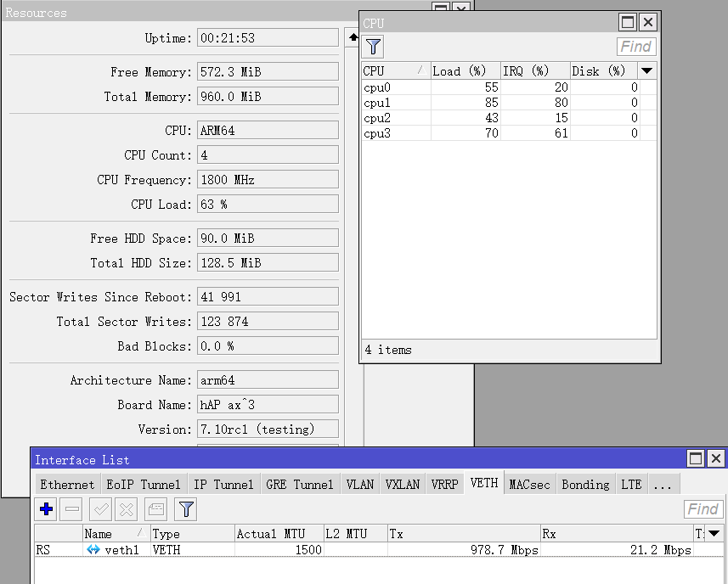Image resolution: width=728 pixels, height=584 pixels.
Task: Switch to the Ethernet tab
Action: (67, 485)
